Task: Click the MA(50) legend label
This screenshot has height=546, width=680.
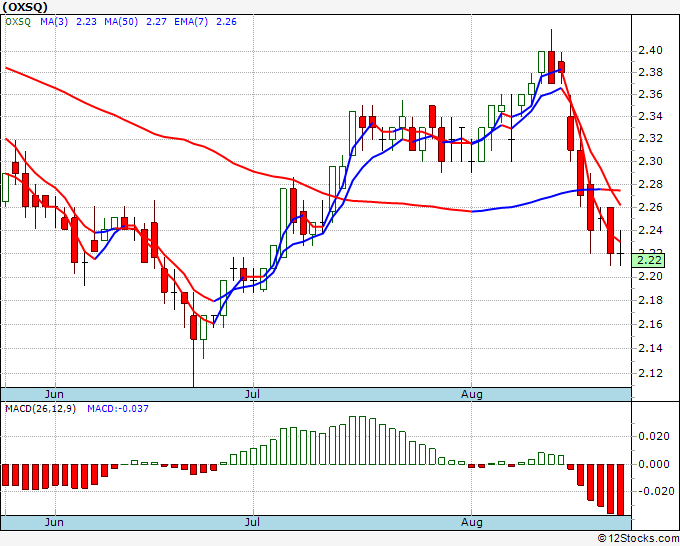Action: tap(121, 22)
